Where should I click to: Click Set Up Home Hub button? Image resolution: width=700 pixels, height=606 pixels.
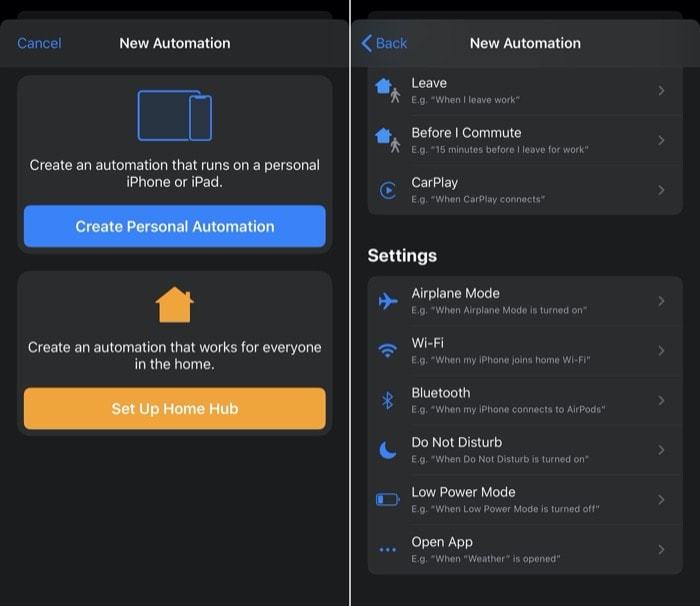click(175, 409)
